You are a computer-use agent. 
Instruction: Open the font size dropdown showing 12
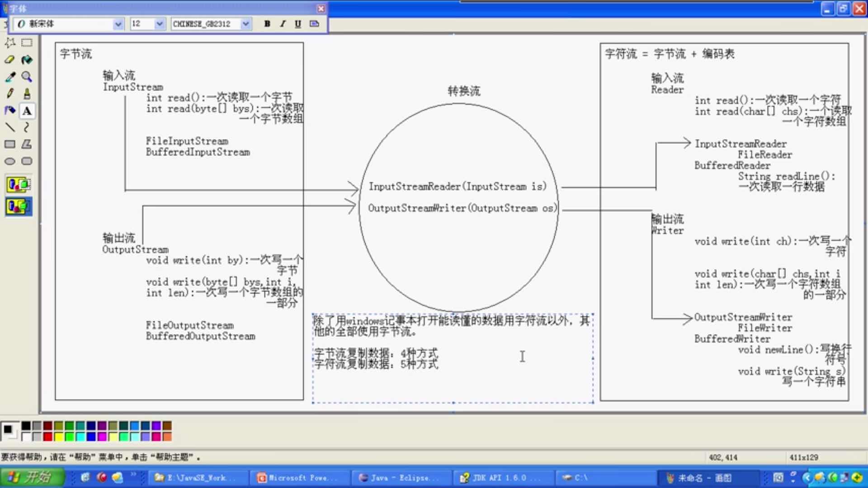(159, 24)
